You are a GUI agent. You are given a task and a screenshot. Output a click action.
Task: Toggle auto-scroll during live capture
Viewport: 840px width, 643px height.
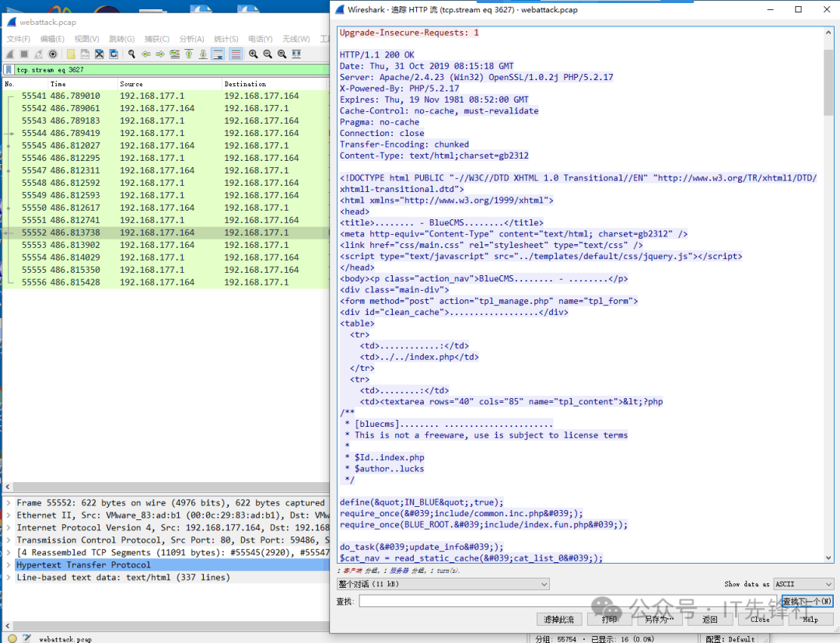[218, 54]
